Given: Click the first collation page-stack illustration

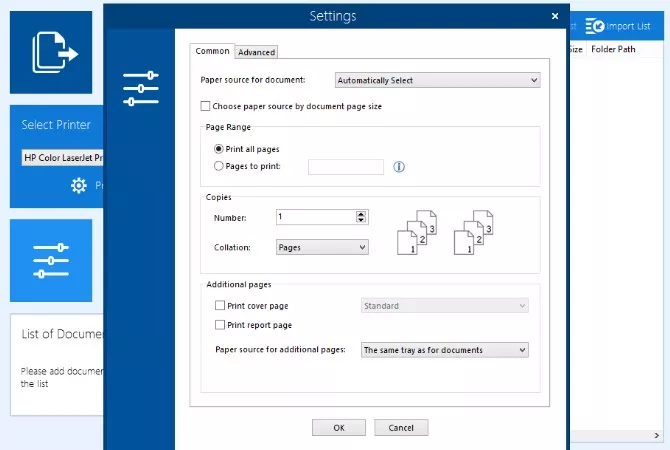Looking at the screenshot, I should click(417, 232).
